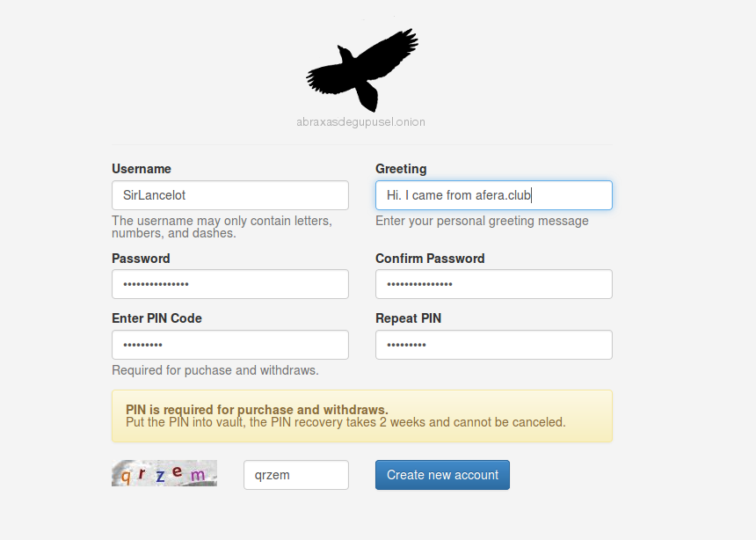Click the yellow PIN warning notice
The height and width of the screenshot is (540, 756).
click(362, 416)
